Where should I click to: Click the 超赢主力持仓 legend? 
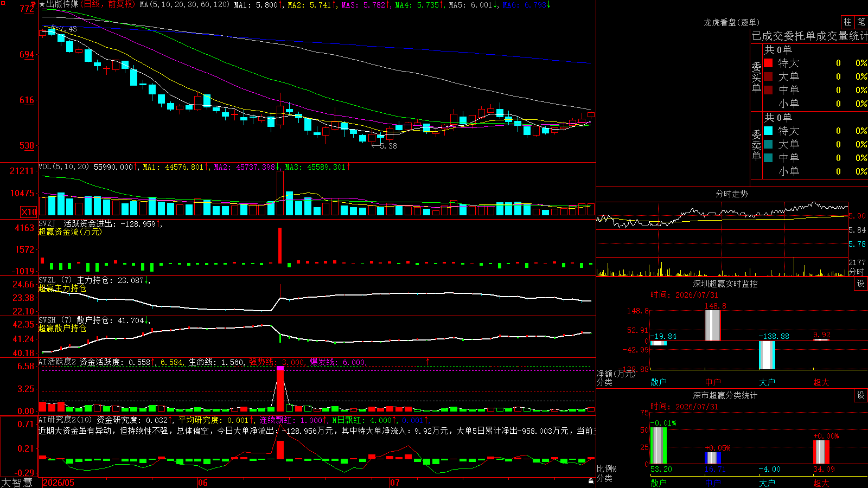62,288
